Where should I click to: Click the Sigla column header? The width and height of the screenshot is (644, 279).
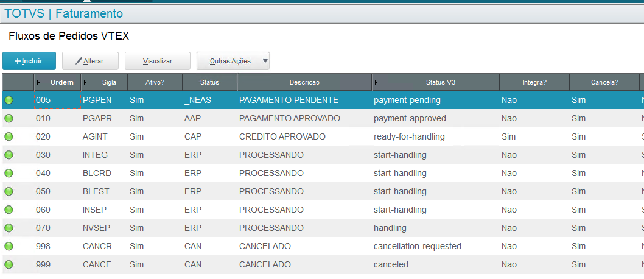pos(105,82)
